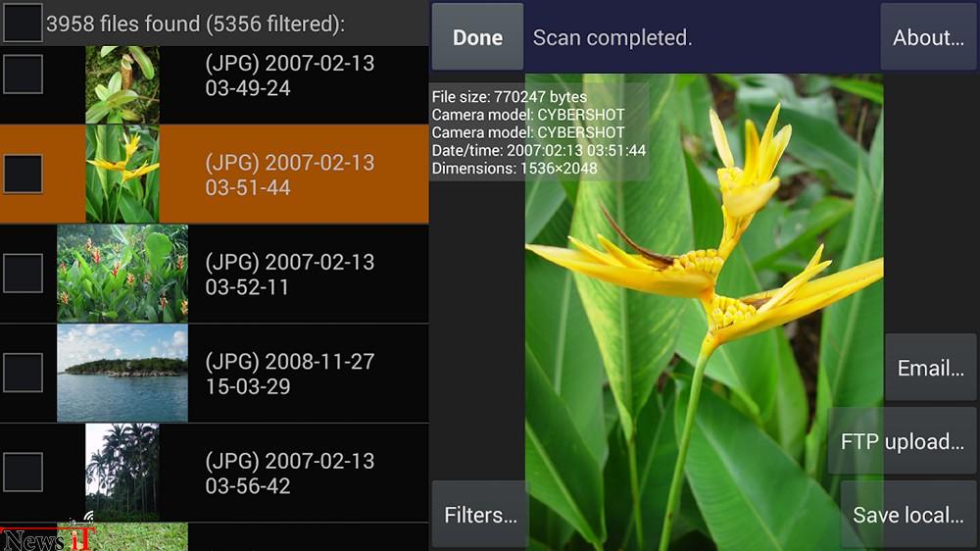
Task: Click text '(JPG) 2007-02-13 03-49-24'
Action: click(x=289, y=75)
